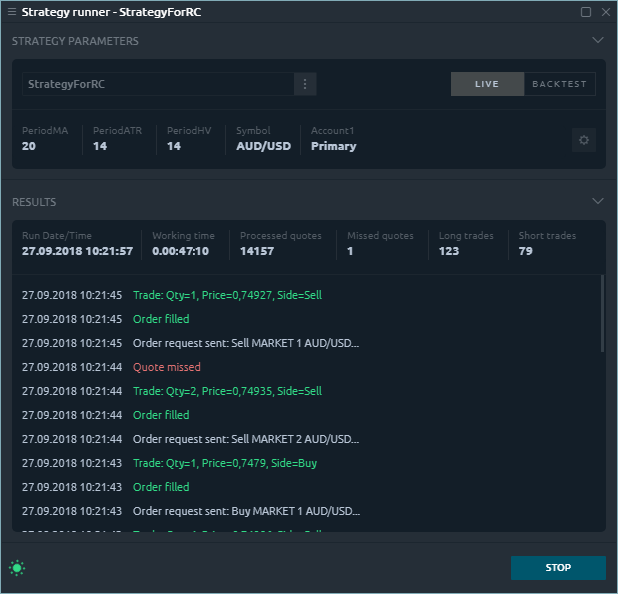618x594 pixels.
Task: Select the red Quote missed log entry
Action: [166, 367]
